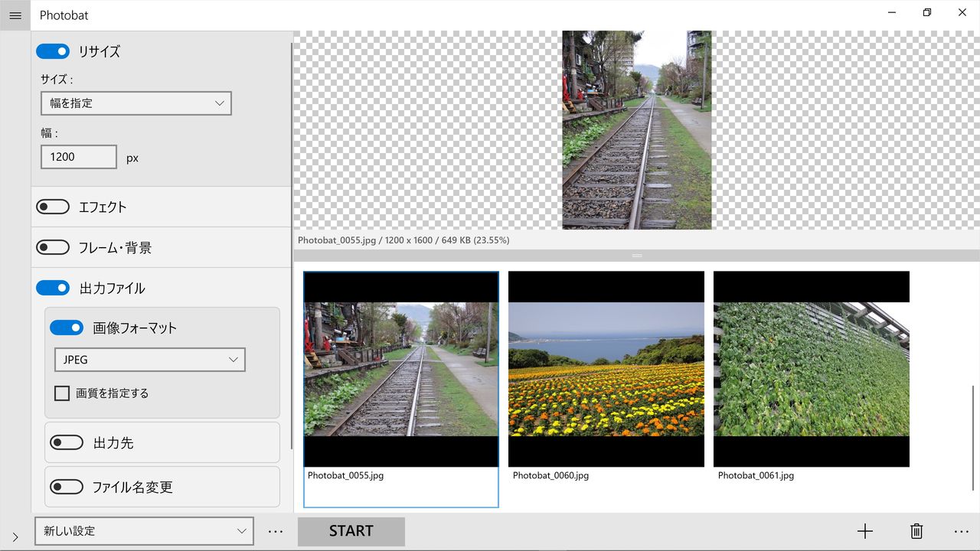Click the Photobat_0055.jpg file name label
The image size is (980, 551).
(x=345, y=475)
